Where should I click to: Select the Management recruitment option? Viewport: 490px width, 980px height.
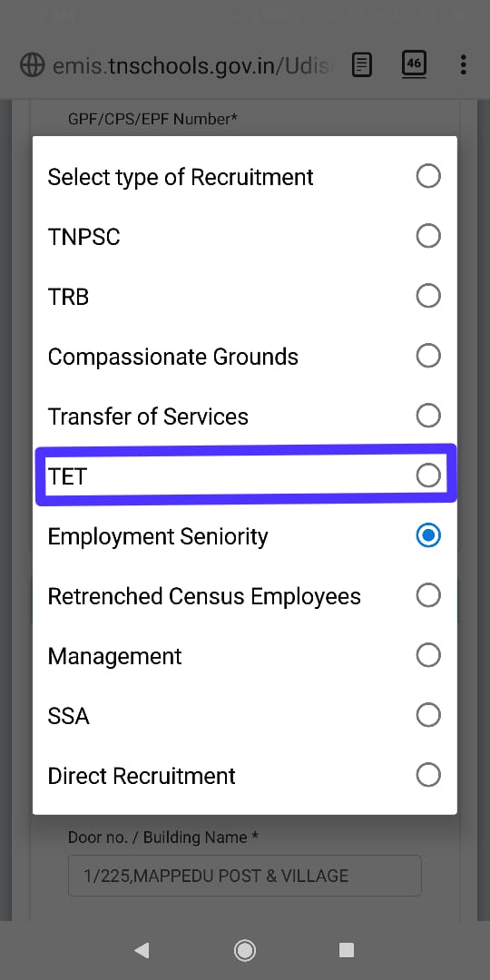click(x=244, y=656)
